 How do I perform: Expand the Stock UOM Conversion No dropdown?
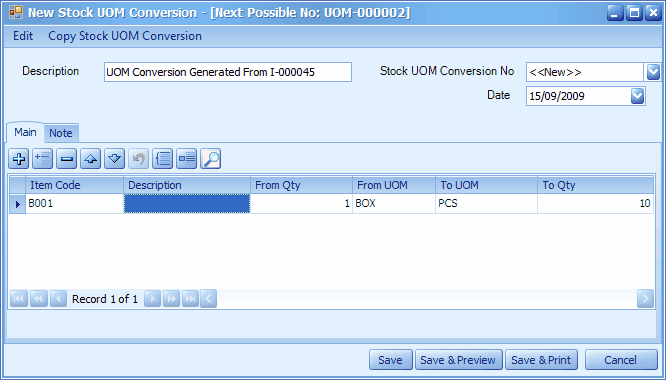click(x=653, y=72)
